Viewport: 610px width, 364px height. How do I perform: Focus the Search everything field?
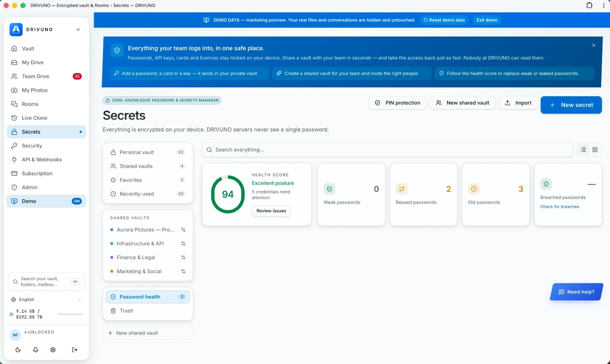[388, 150]
